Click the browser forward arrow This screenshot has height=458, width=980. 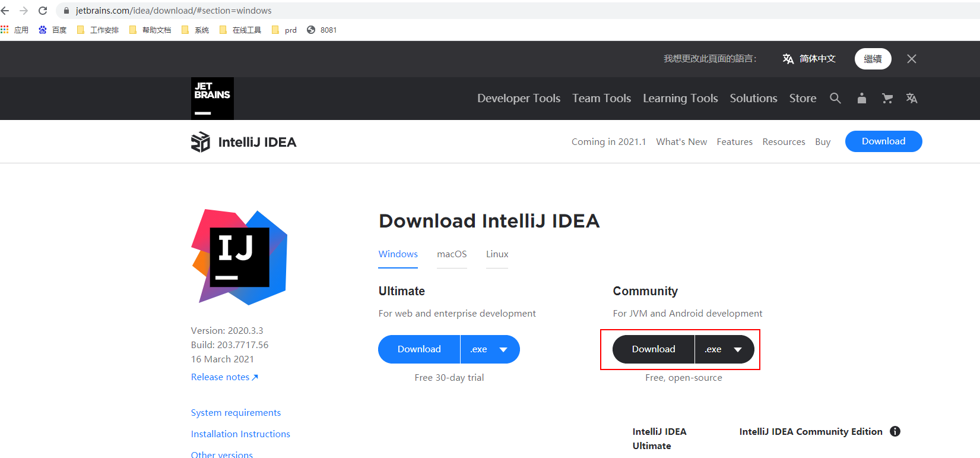tap(24, 11)
